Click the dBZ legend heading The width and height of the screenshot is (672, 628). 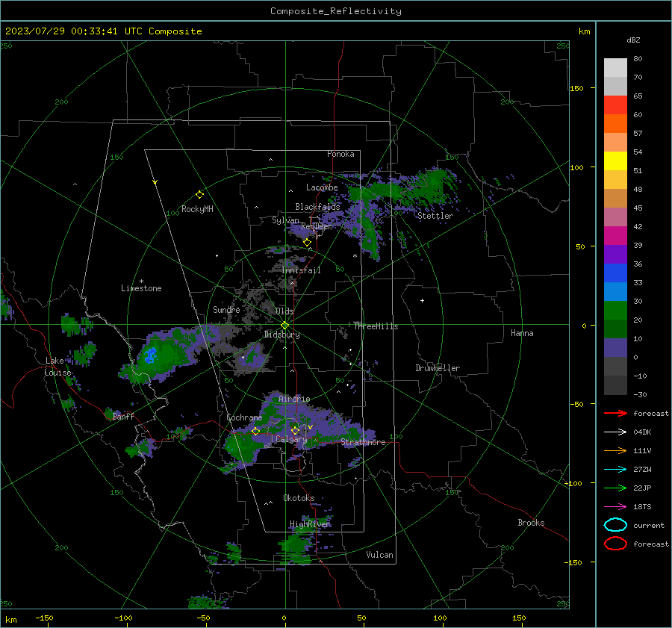click(x=633, y=40)
